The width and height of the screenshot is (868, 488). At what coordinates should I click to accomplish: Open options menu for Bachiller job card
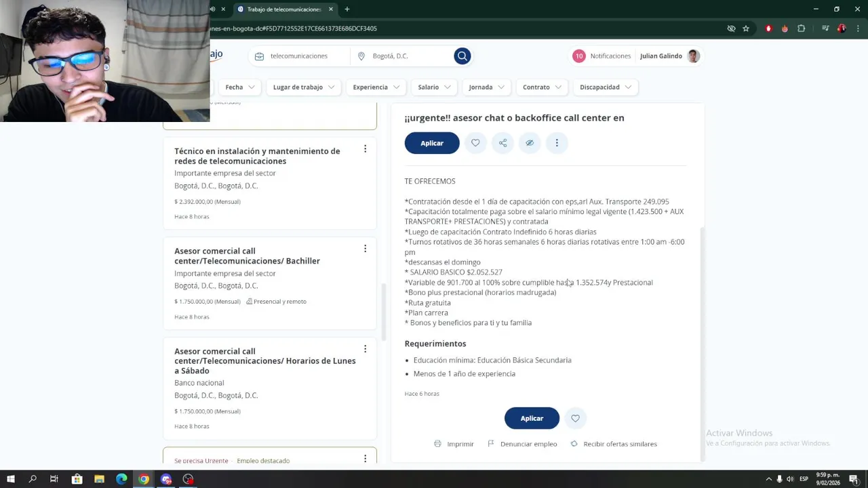pos(365,249)
